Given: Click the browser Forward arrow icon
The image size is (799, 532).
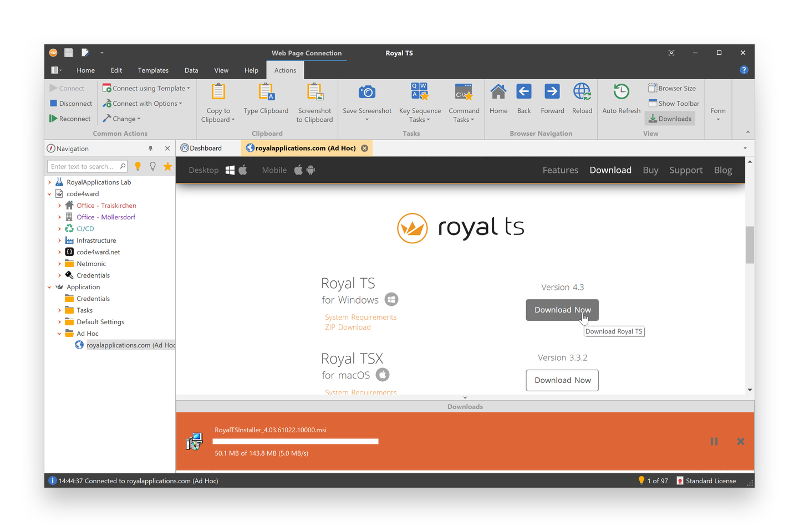Looking at the screenshot, I should (552, 92).
